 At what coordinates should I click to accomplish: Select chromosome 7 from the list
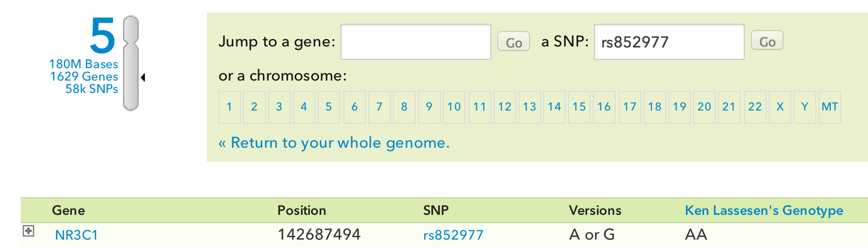[379, 107]
